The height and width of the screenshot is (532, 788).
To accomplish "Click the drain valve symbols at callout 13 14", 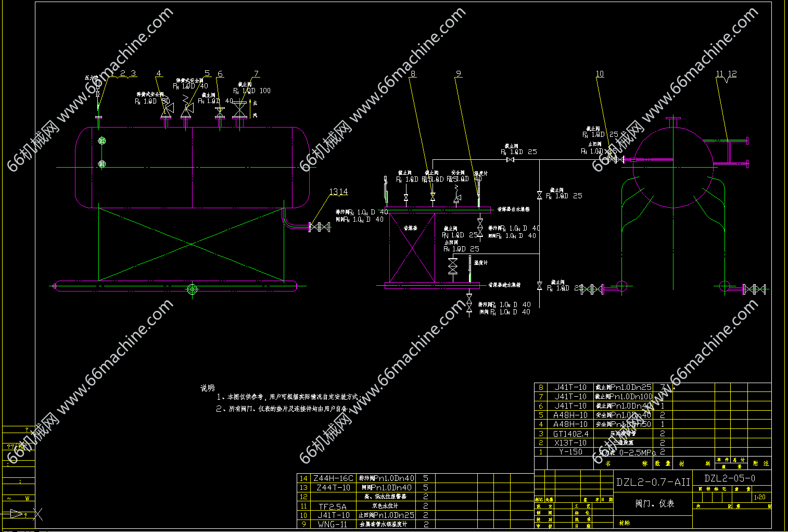I will pos(319,227).
